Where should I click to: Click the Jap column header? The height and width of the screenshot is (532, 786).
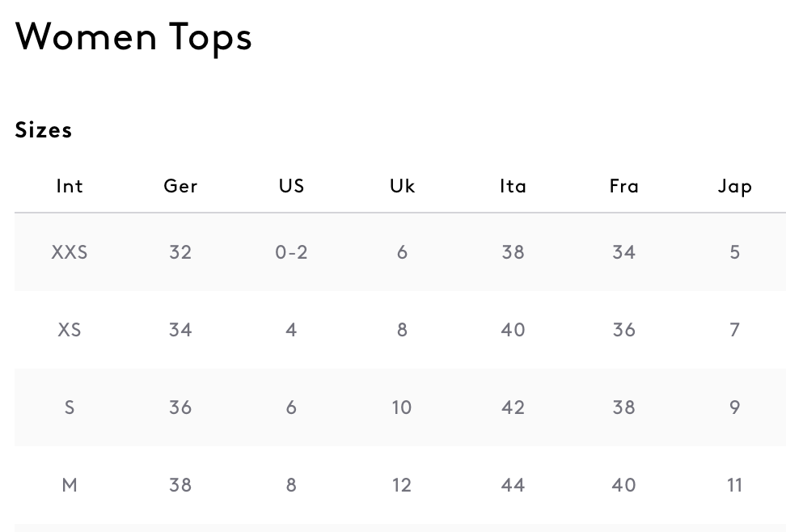click(x=735, y=187)
